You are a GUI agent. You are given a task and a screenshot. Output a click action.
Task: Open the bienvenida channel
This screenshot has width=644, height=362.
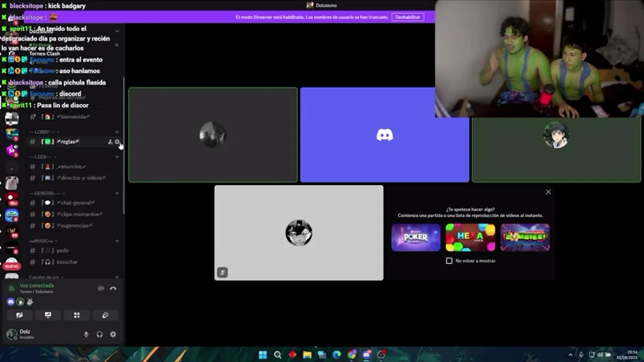[x=73, y=117]
